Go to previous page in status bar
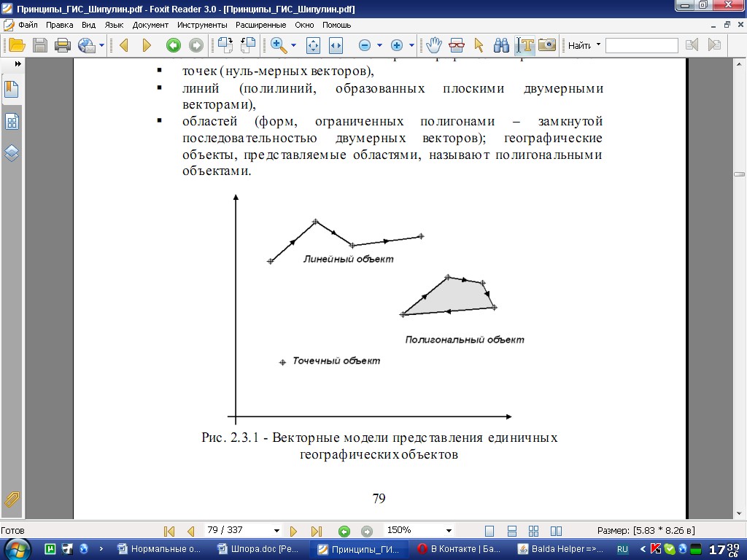This screenshot has width=747, height=560. (x=191, y=531)
